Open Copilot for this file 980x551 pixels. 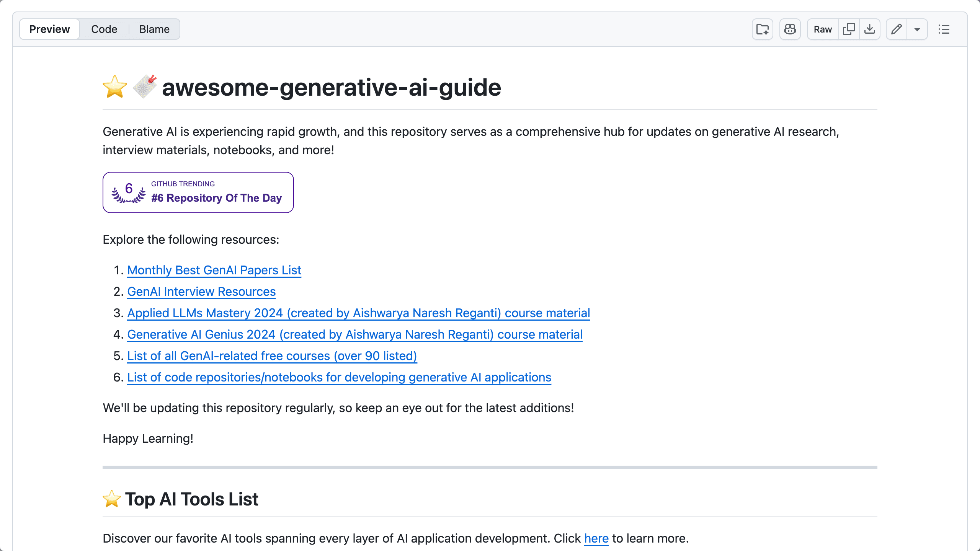tap(790, 29)
